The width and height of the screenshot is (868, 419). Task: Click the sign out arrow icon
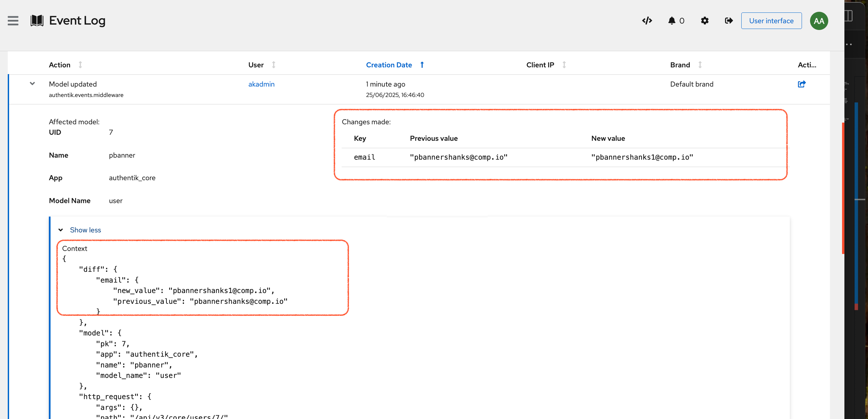tap(729, 21)
